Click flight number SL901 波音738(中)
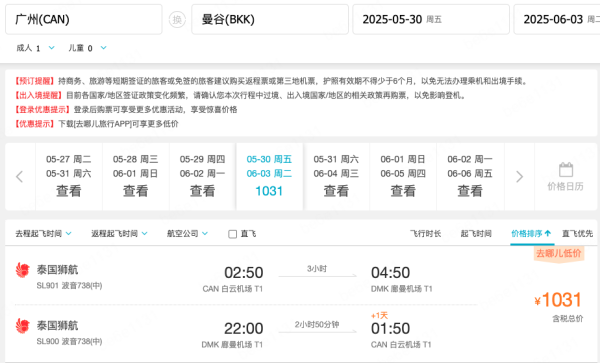600x363 pixels. (69, 286)
